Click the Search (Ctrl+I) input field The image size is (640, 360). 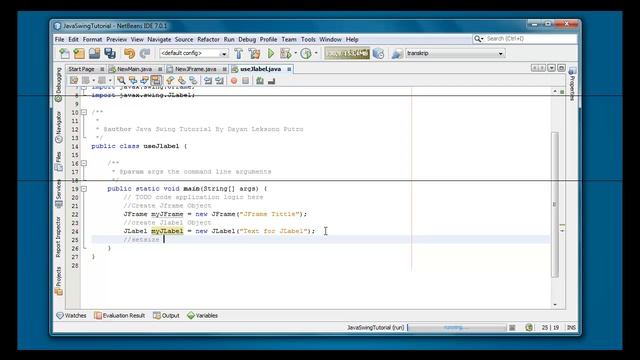click(525, 39)
